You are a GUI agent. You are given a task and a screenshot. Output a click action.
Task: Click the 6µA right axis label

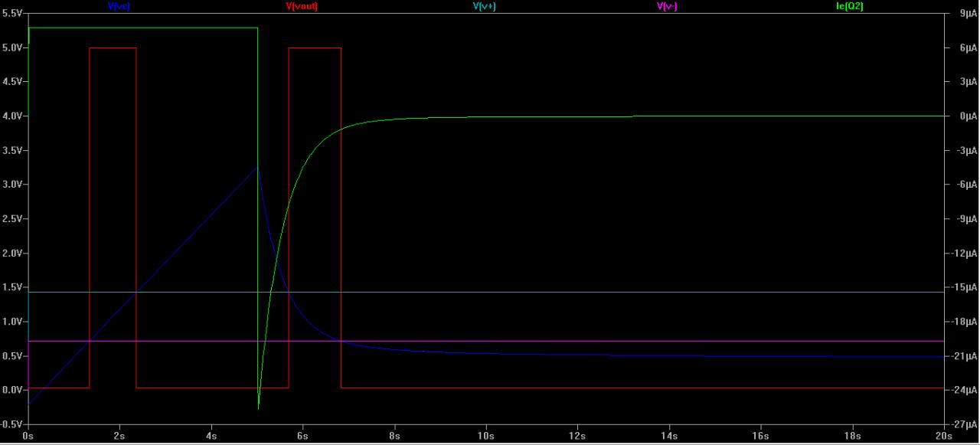(x=968, y=47)
